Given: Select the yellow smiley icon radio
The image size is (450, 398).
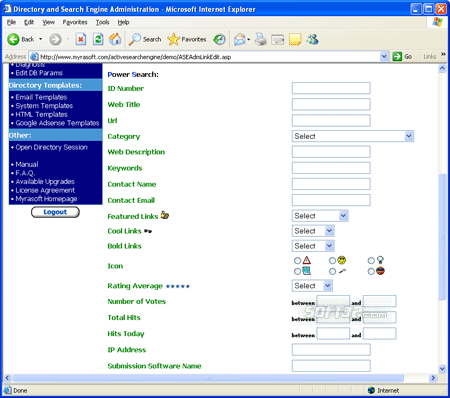Looking at the screenshot, I should coord(332,260).
